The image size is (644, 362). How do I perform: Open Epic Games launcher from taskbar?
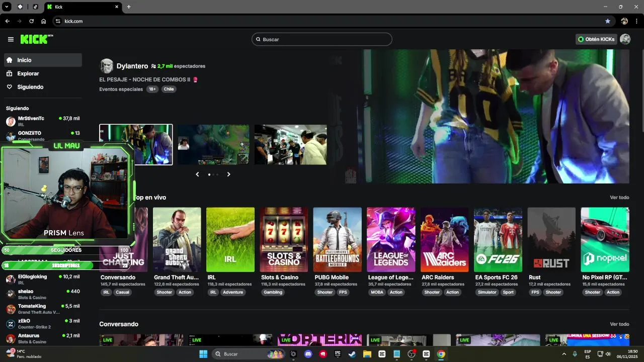click(x=338, y=354)
